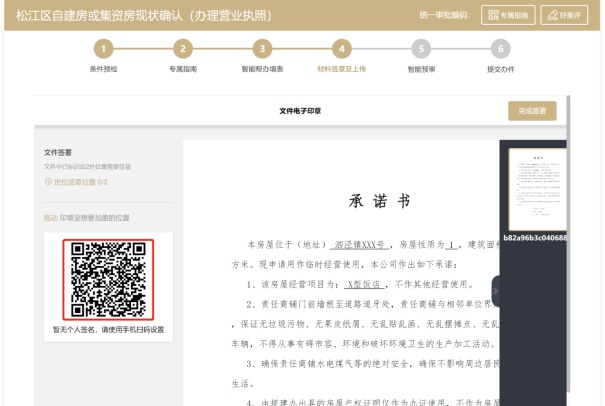
Task: Click step 1 circle 条件预检
Action: [x=103, y=49]
